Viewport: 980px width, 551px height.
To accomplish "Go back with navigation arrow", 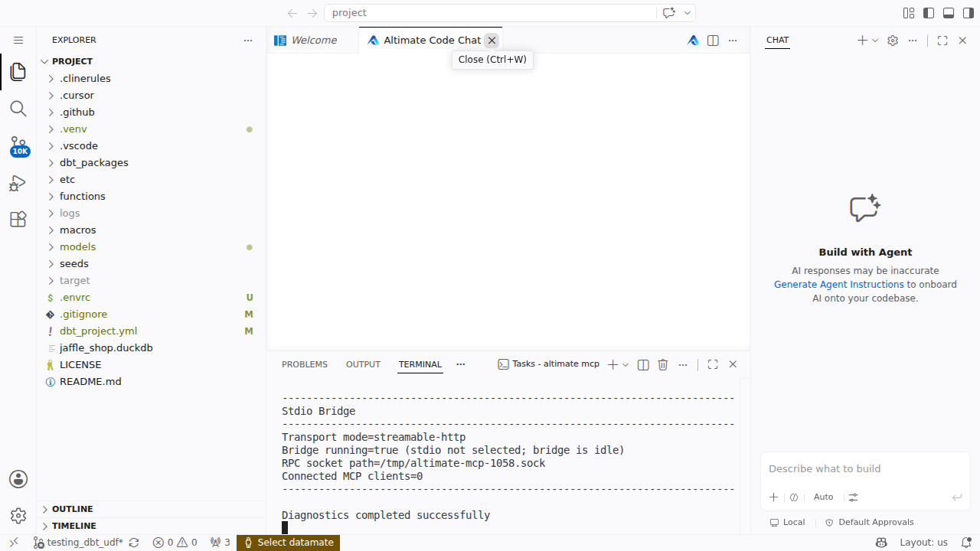I will pos(292,13).
